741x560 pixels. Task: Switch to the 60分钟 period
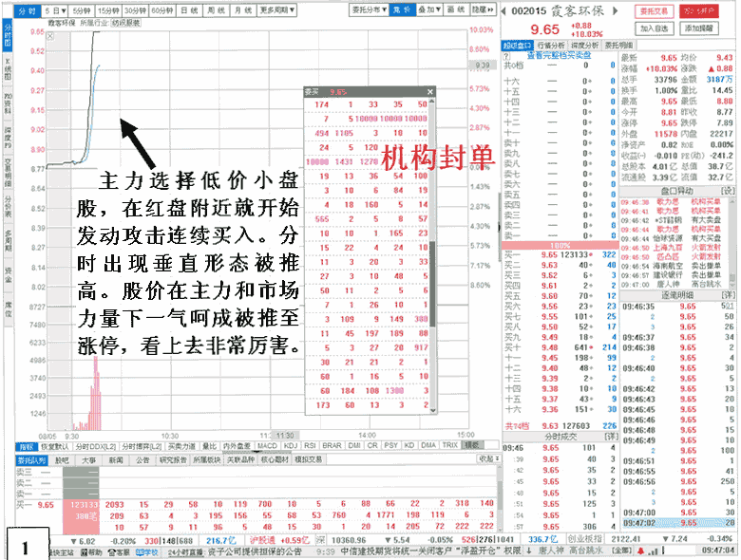(162, 9)
